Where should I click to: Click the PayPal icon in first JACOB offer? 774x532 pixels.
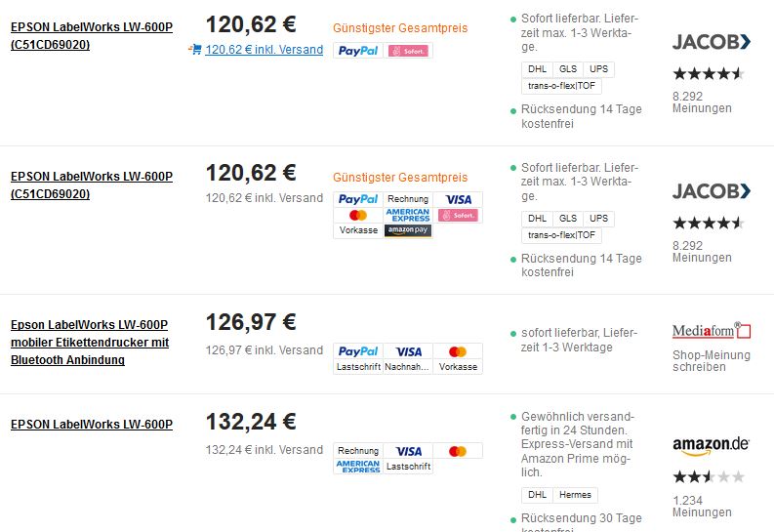coord(358,51)
